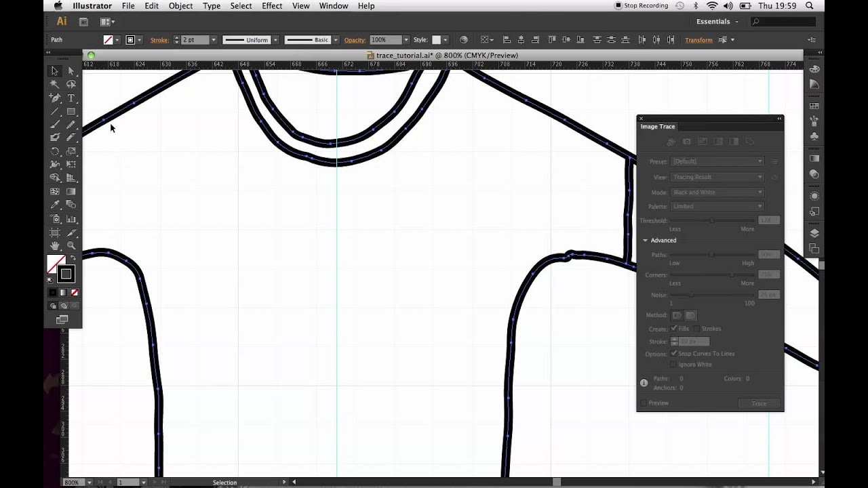Select the black arrow Selection tool
The height and width of the screenshot is (488, 868).
click(55, 70)
